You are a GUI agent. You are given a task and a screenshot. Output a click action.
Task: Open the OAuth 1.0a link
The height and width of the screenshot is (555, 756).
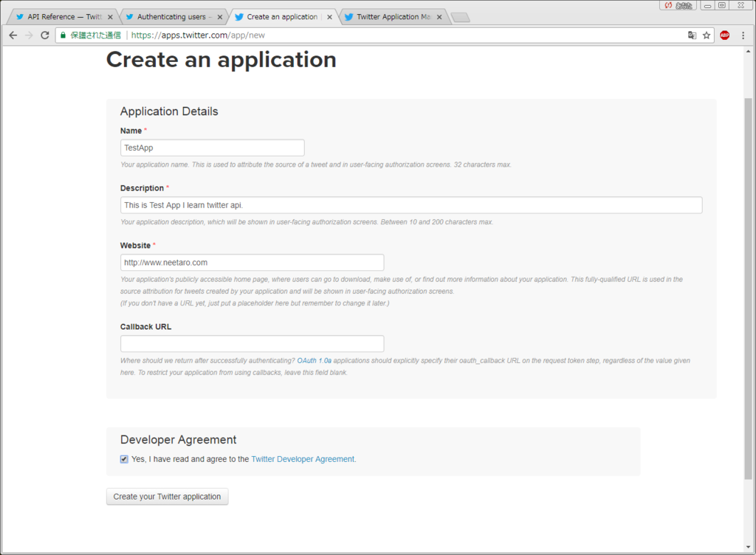(x=314, y=360)
